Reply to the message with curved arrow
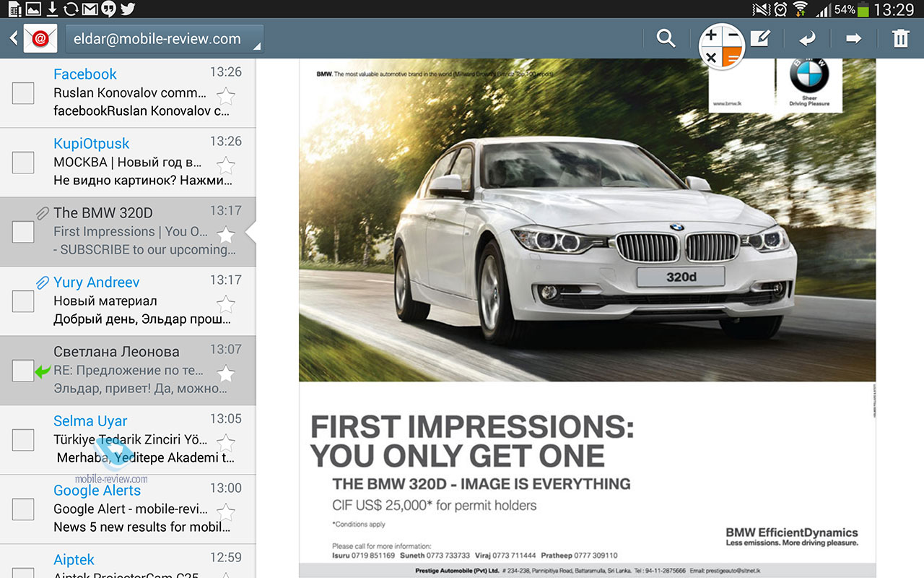 click(x=807, y=38)
